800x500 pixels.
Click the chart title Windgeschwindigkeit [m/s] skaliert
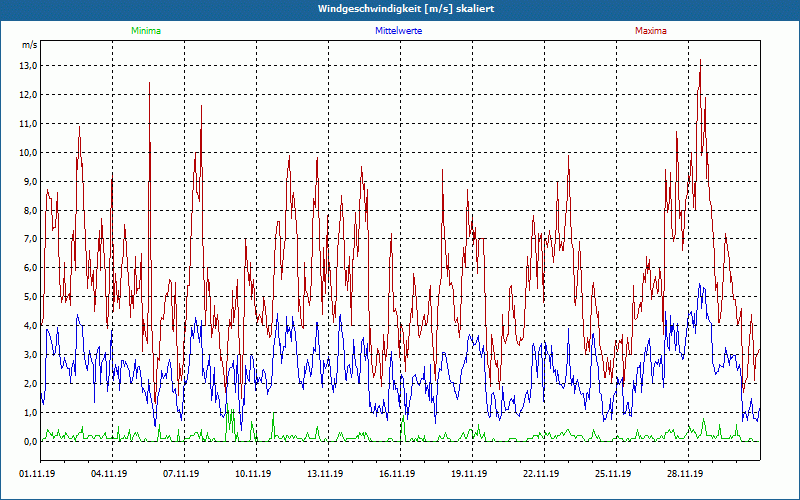(x=406, y=9)
